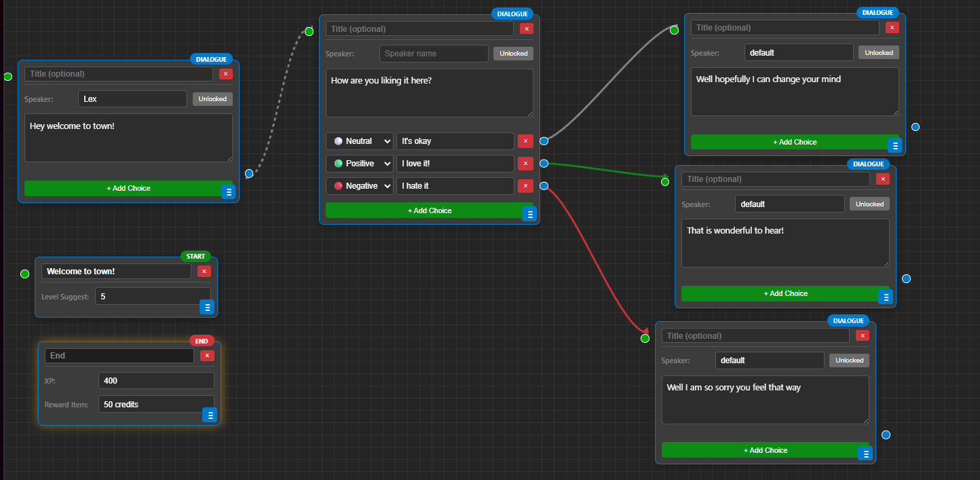Click the 'That is wonderful to hear!' text area
The image size is (980, 480).
point(785,243)
